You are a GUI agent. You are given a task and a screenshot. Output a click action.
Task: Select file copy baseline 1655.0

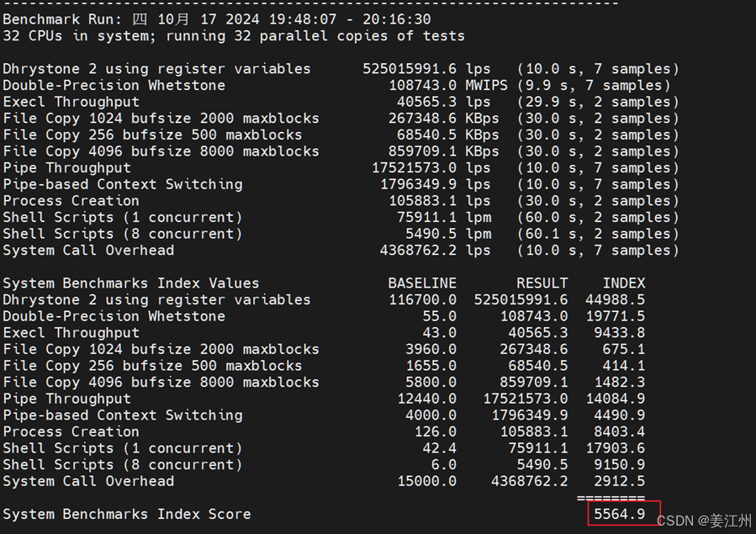coord(431,366)
